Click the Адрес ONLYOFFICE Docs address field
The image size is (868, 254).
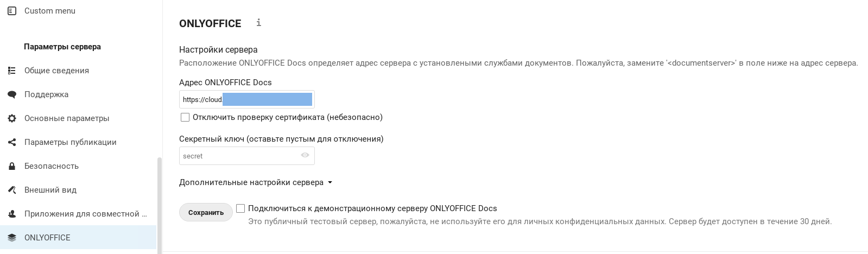point(247,99)
